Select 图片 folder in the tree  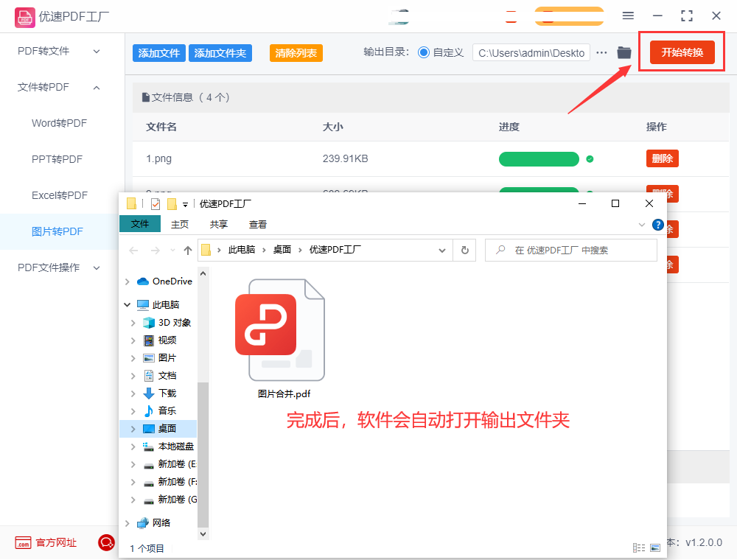[x=160, y=358]
